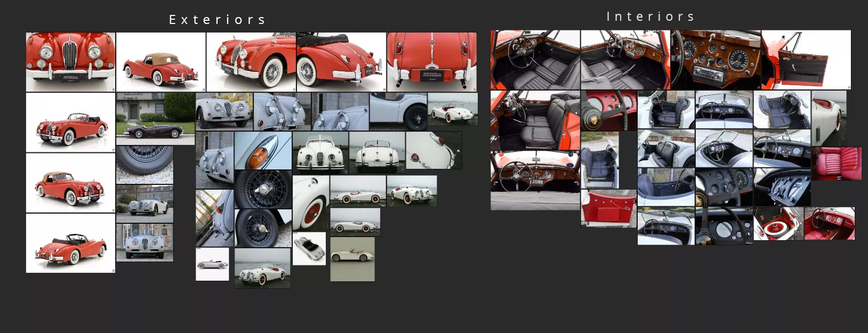The width and height of the screenshot is (868, 333).
Task: Select the red car with tan top front view
Action: tap(70, 183)
